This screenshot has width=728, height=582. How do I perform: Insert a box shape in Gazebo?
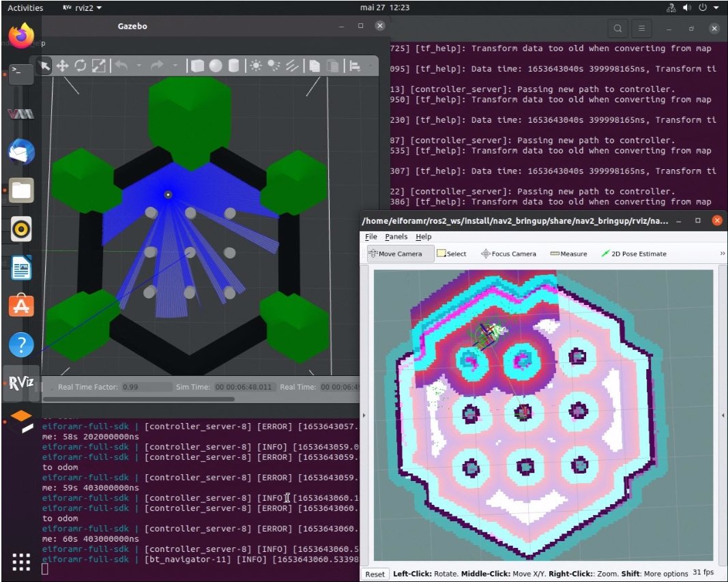pos(197,66)
